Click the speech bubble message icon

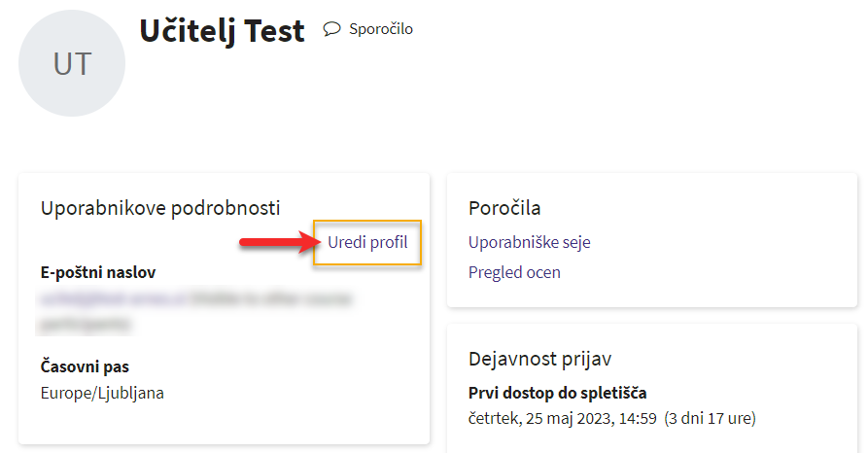331,29
